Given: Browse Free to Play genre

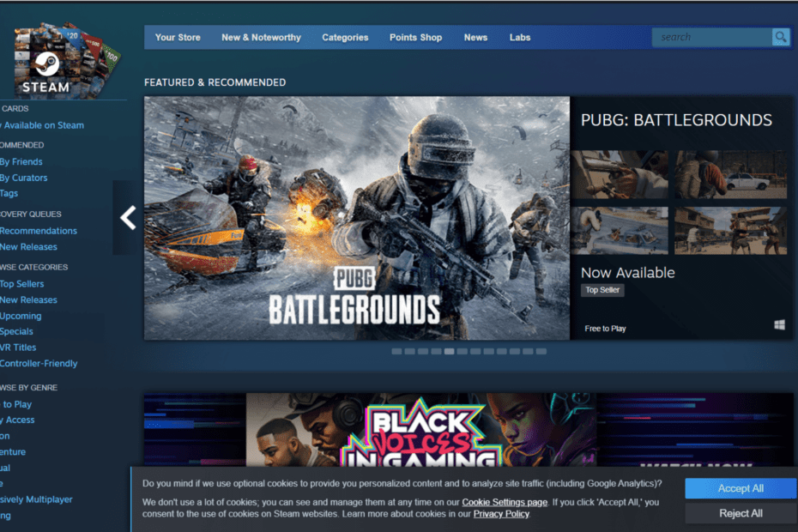Looking at the screenshot, I should 15,404.
